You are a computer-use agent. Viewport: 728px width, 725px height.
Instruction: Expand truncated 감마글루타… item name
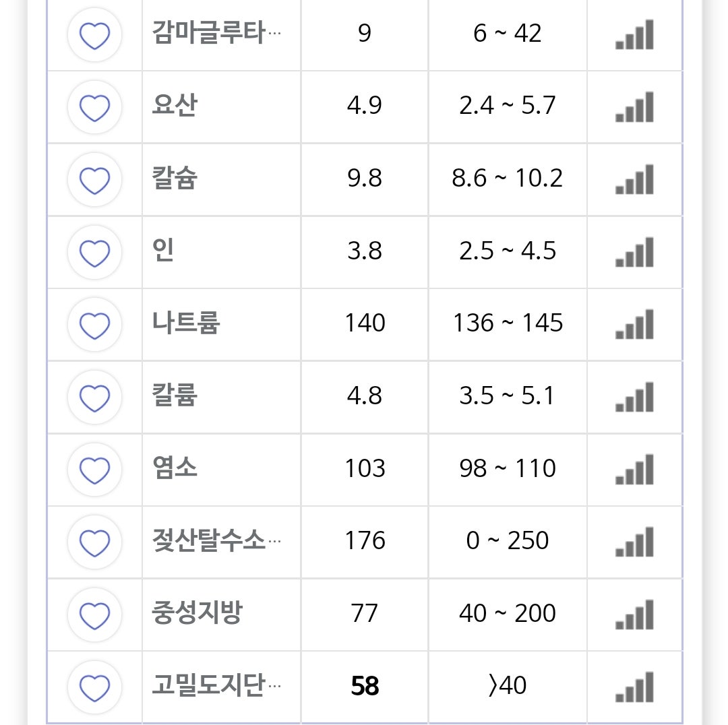216,33
